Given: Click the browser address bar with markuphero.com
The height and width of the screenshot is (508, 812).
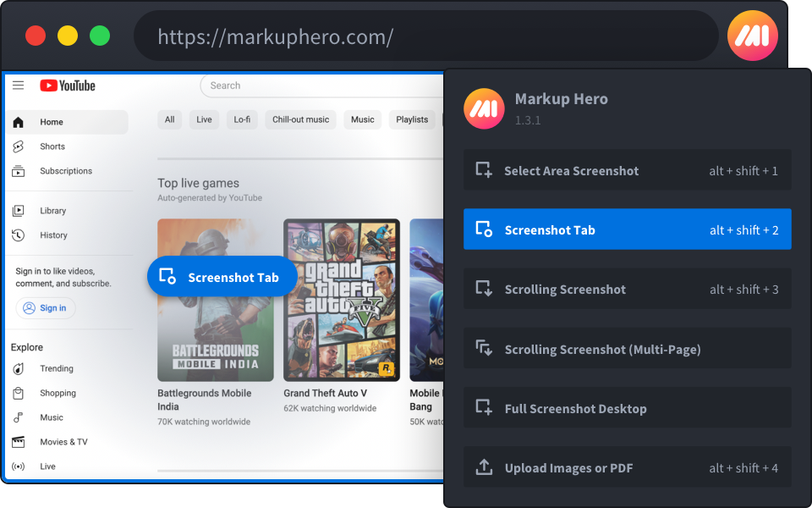Looking at the screenshot, I should click(425, 36).
